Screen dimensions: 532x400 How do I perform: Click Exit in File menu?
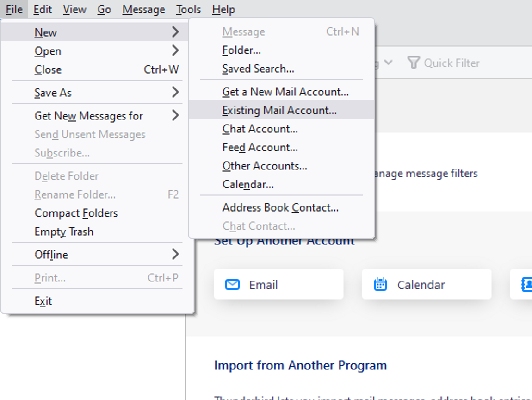click(43, 301)
